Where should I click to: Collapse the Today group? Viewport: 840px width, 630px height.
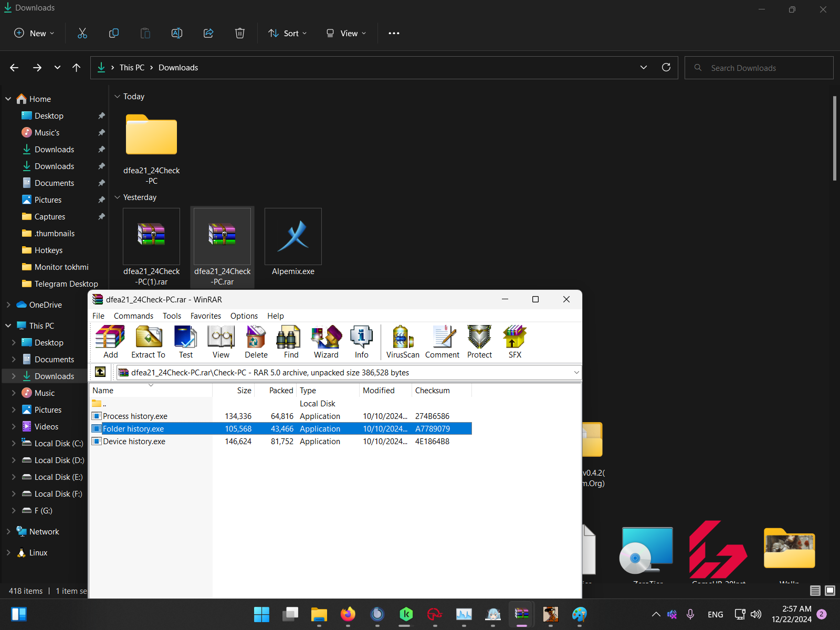117,97
